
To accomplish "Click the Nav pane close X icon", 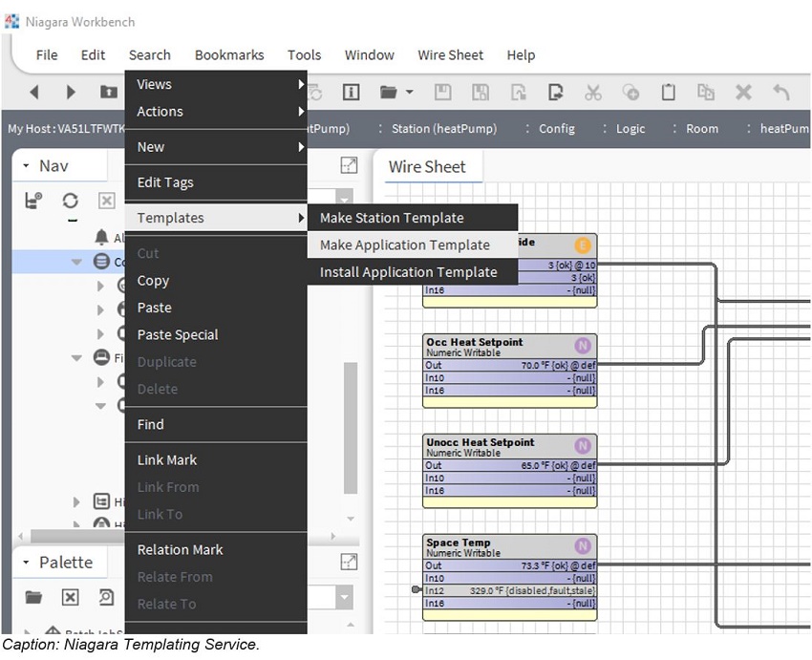I will 107,201.
